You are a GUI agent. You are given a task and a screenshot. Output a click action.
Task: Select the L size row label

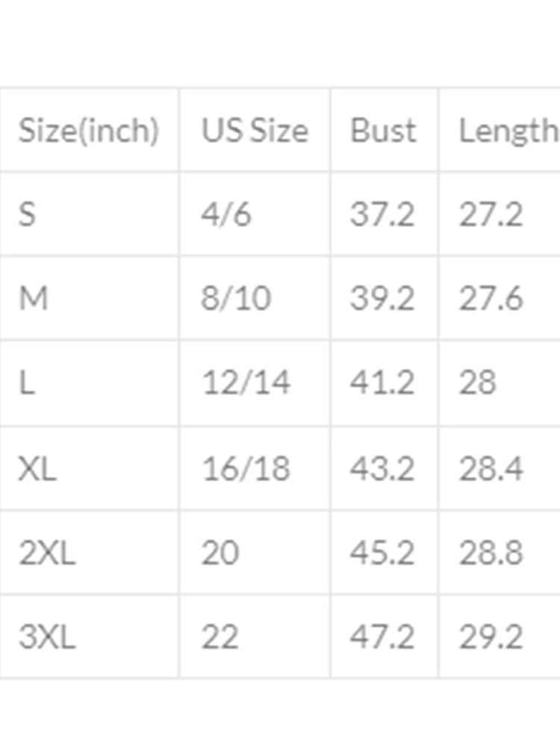pos(27,382)
